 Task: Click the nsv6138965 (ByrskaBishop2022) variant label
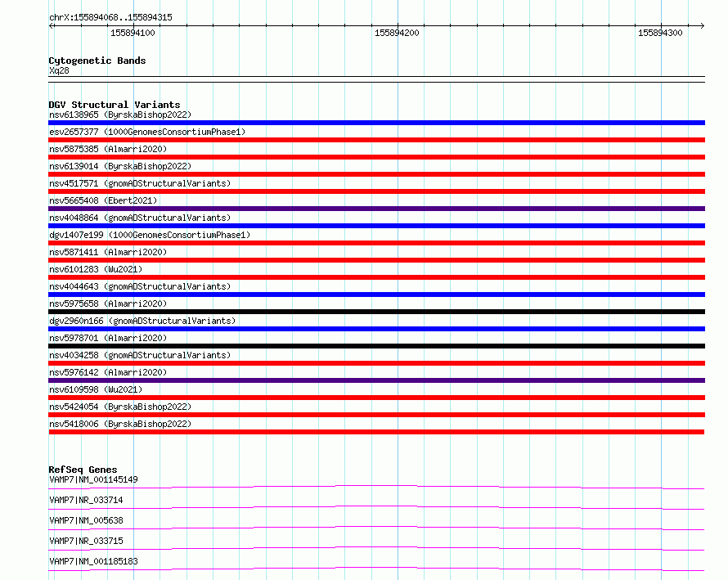click(120, 115)
